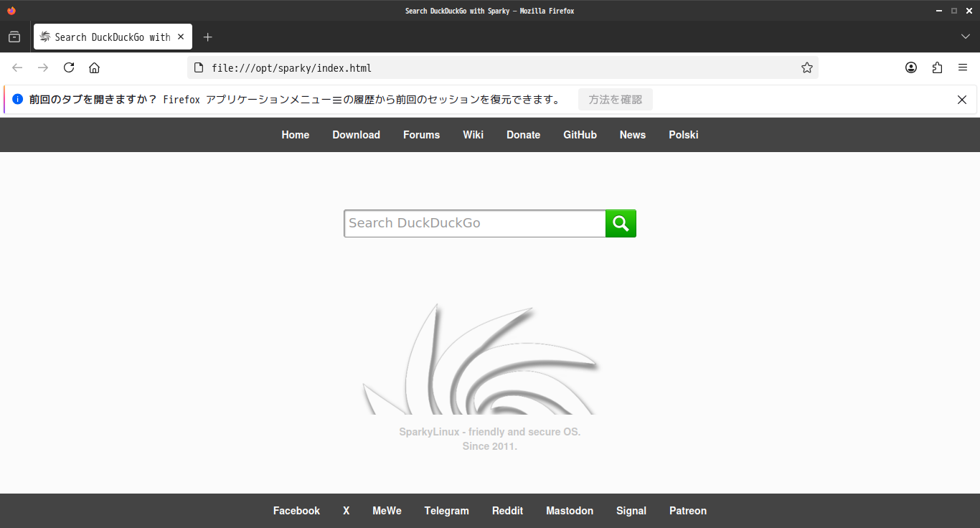Open the Wiki link
980x528 pixels.
[473, 135]
